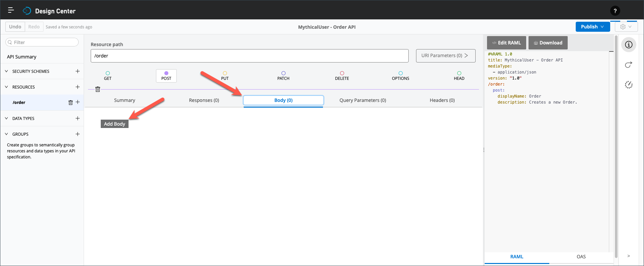This screenshot has width=644, height=266.
Task: Add a new resource with plus icon
Action: click(78, 87)
